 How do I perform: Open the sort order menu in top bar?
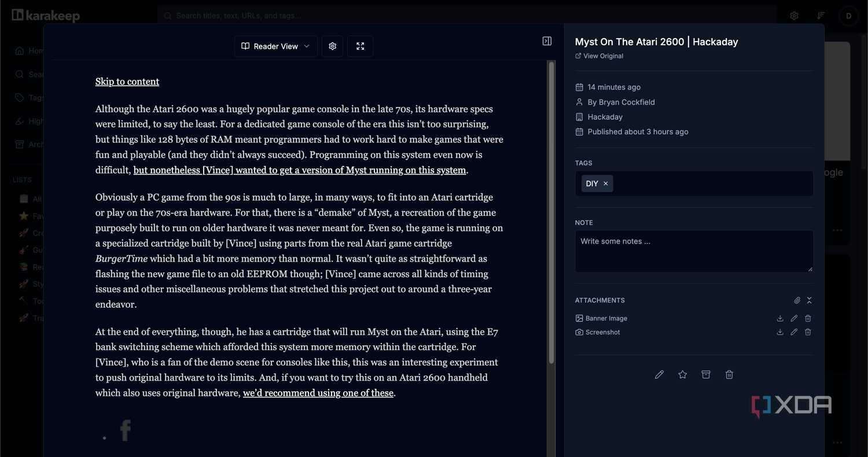click(x=821, y=16)
